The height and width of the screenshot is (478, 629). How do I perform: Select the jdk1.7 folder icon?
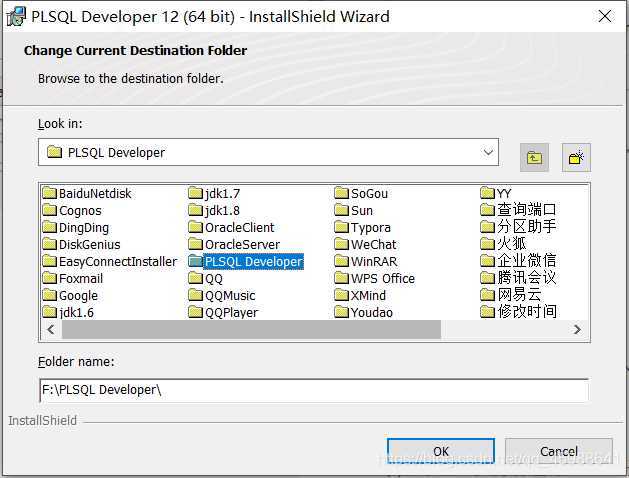point(196,193)
